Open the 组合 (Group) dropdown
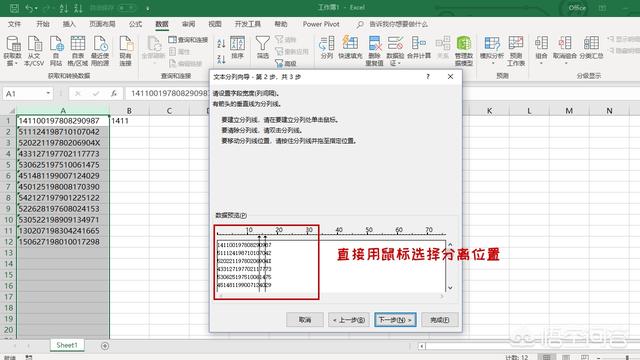Screen dimensions: 640x360 click(541, 51)
